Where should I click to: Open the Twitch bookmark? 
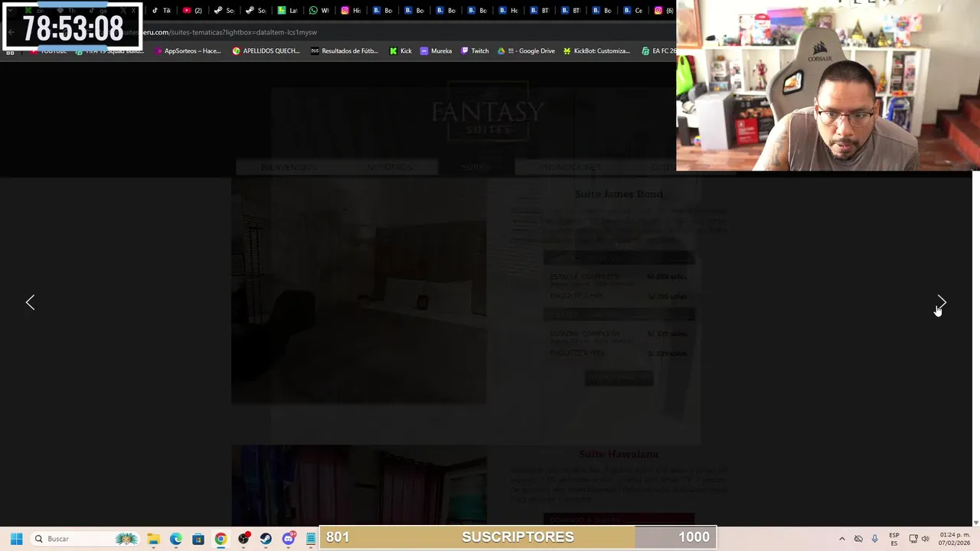[x=475, y=51]
